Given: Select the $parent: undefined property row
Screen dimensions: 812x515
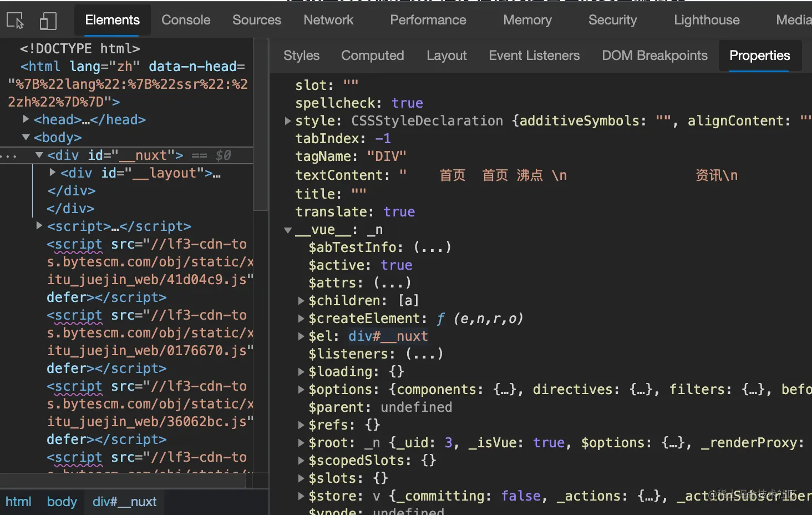Looking at the screenshot, I should click(380, 407).
